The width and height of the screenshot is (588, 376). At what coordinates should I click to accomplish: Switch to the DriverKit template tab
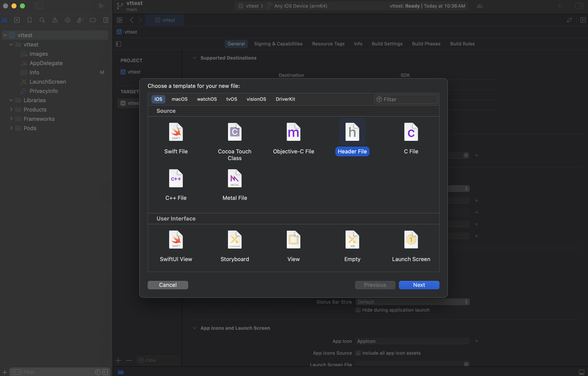click(285, 99)
